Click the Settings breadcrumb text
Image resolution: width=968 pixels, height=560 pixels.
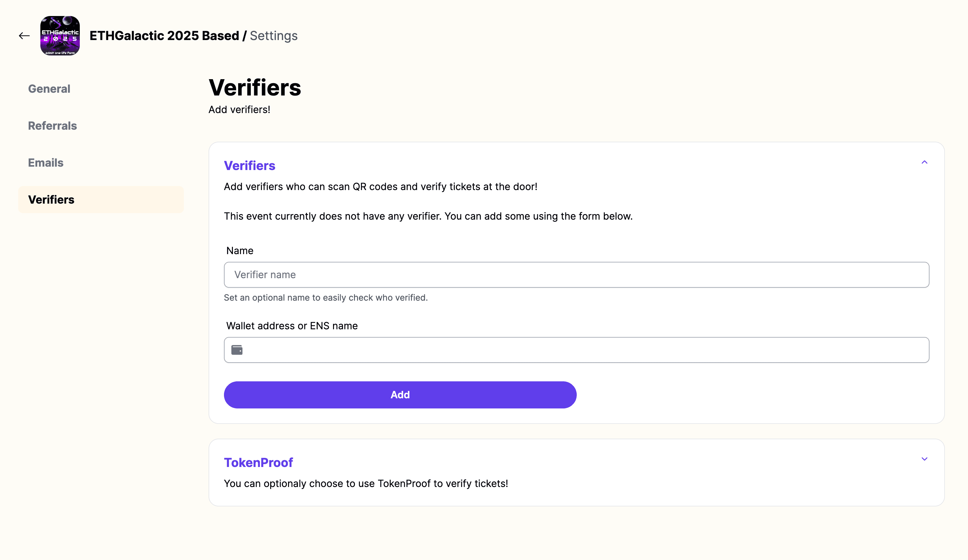pos(274,36)
